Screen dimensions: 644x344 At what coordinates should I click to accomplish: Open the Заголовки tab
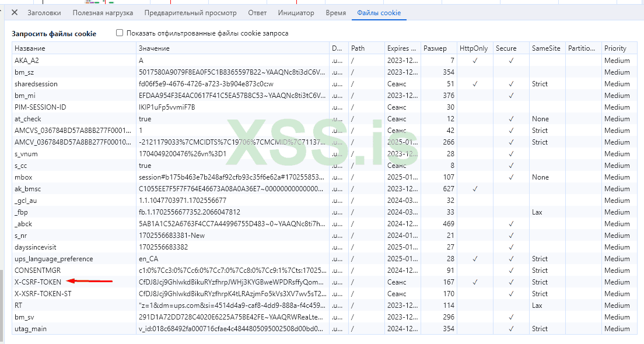(45, 13)
